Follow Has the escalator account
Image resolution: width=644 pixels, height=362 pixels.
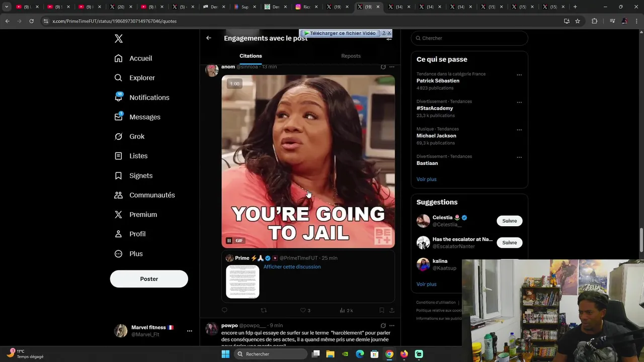click(x=509, y=243)
